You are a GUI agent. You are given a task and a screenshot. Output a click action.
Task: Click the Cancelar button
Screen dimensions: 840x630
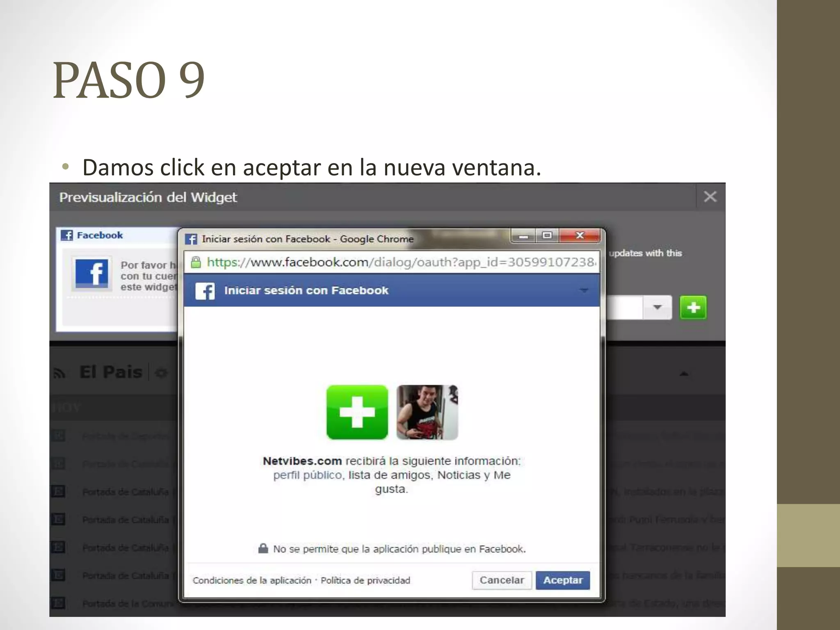(502, 580)
